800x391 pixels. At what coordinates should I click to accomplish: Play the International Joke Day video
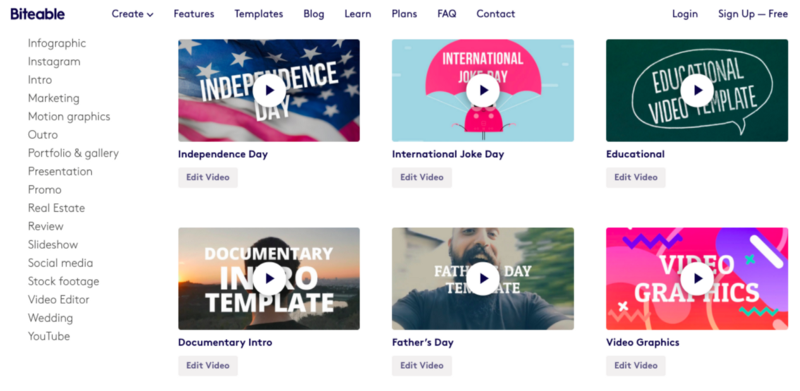[x=483, y=90]
